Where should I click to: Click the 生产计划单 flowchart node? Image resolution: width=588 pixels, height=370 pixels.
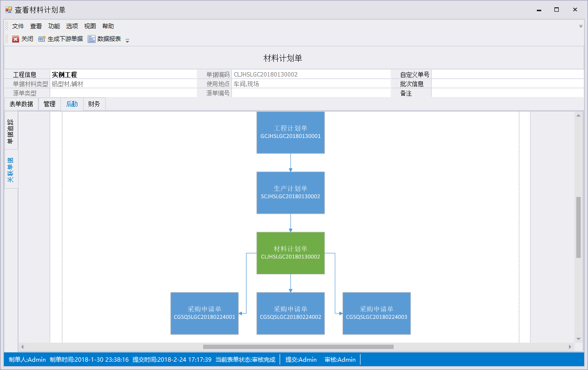[x=290, y=193]
